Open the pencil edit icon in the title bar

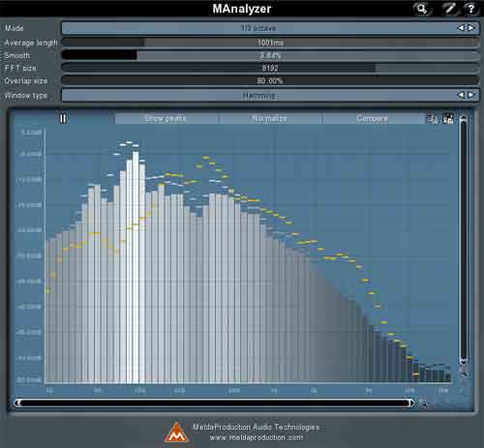[450, 9]
